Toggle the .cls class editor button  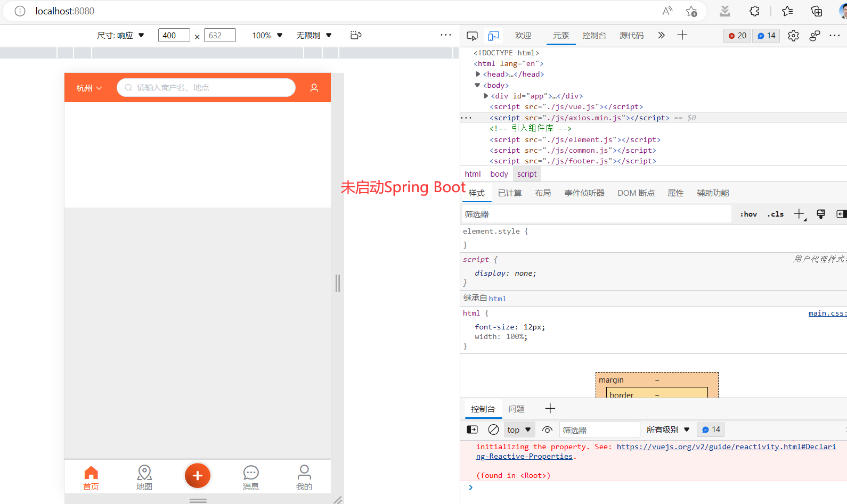pos(775,214)
